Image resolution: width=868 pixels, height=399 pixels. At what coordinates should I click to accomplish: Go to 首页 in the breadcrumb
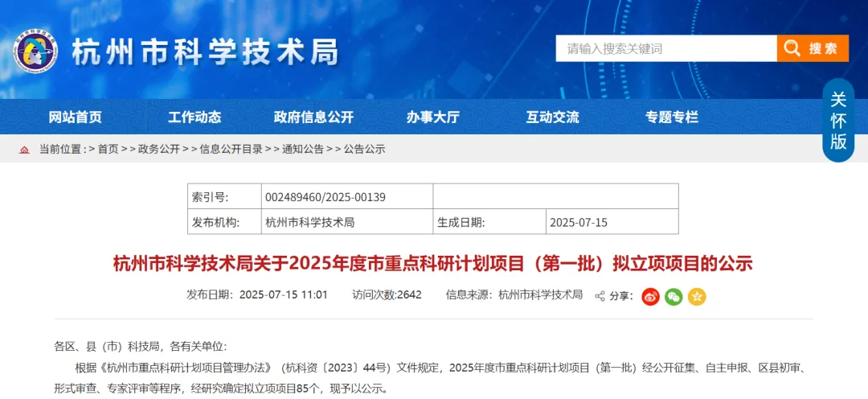point(108,149)
